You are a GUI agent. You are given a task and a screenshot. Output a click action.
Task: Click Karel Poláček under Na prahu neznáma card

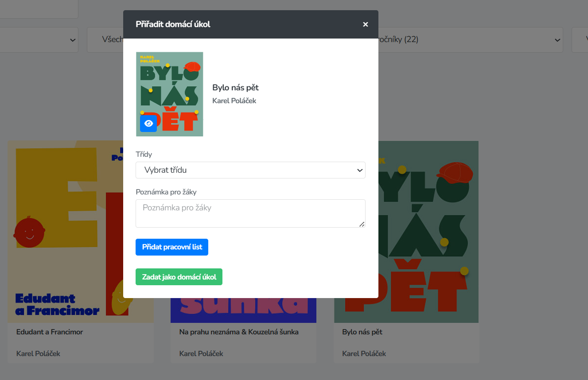(201, 353)
